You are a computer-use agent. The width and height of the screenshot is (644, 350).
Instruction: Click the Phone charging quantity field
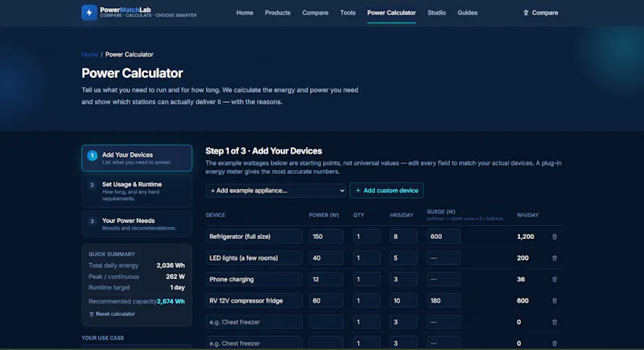tap(366, 279)
